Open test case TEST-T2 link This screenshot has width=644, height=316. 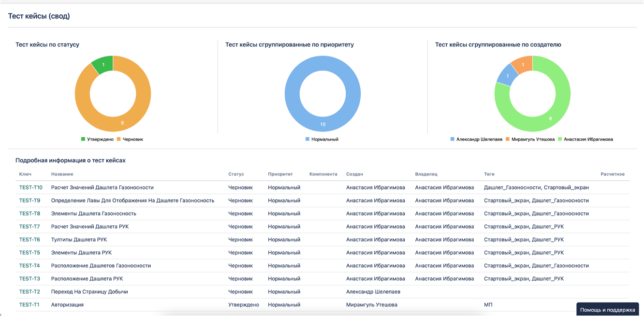tap(29, 292)
